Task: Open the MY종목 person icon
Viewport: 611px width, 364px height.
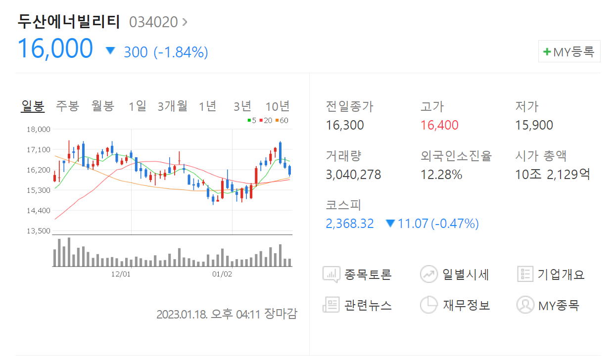Action: [x=525, y=305]
